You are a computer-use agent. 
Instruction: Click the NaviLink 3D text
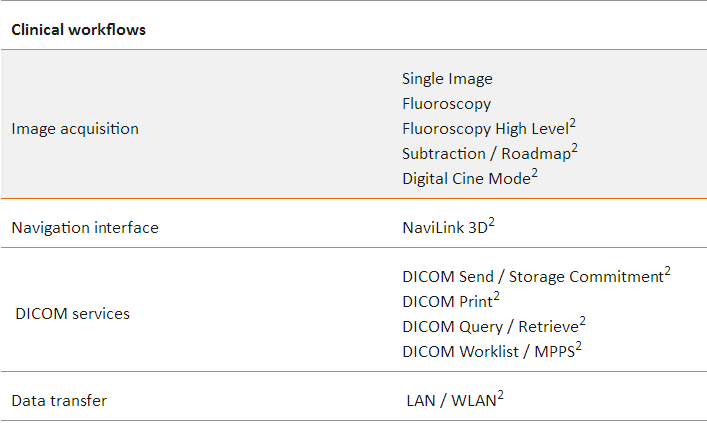click(x=444, y=228)
